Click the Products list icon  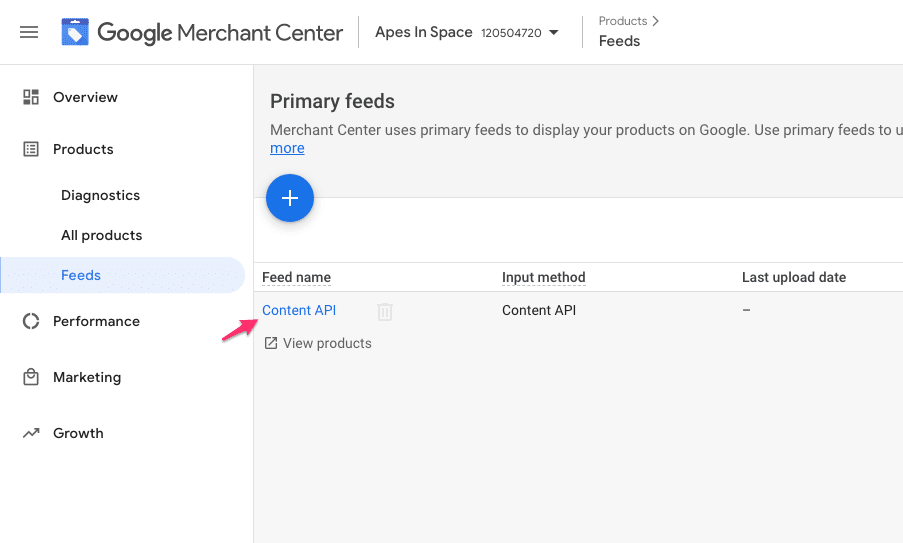point(31,149)
